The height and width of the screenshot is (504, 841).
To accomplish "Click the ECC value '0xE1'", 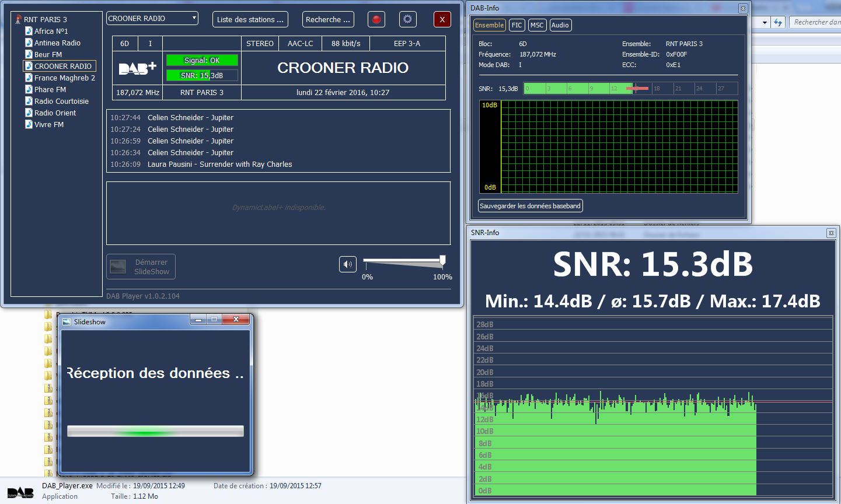I will 673,65.
